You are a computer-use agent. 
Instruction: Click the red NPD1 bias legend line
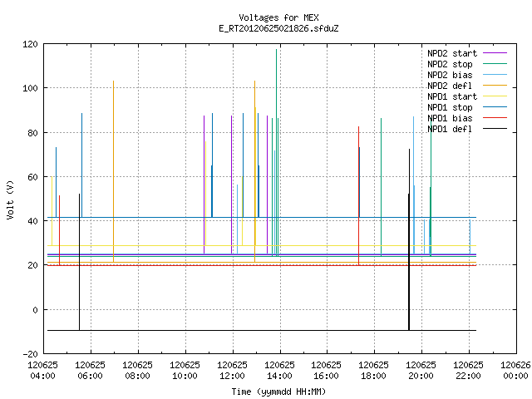pyautogui.click(x=495, y=118)
